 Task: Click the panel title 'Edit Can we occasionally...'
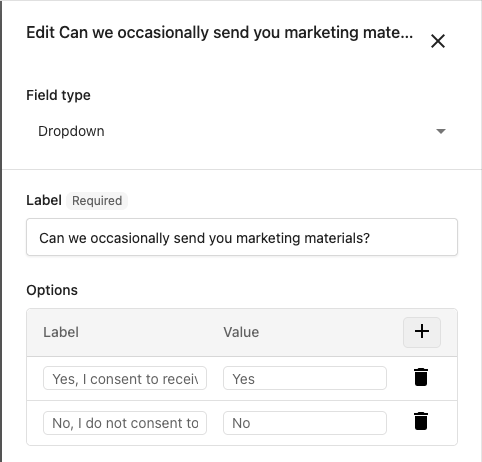(x=220, y=33)
